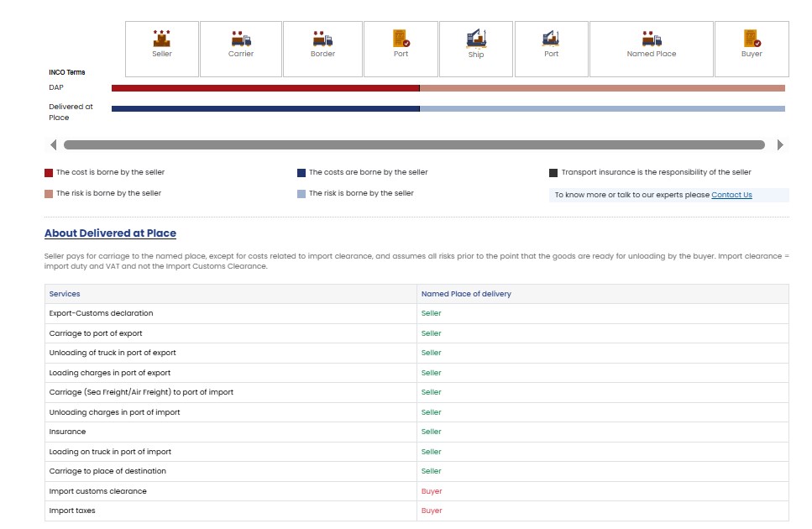
Task: Click the About Delivered at Place heading
Action: (x=110, y=233)
